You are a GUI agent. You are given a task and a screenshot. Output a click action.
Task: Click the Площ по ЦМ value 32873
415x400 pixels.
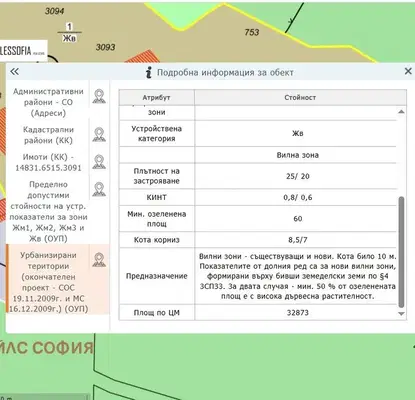click(x=297, y=313)
